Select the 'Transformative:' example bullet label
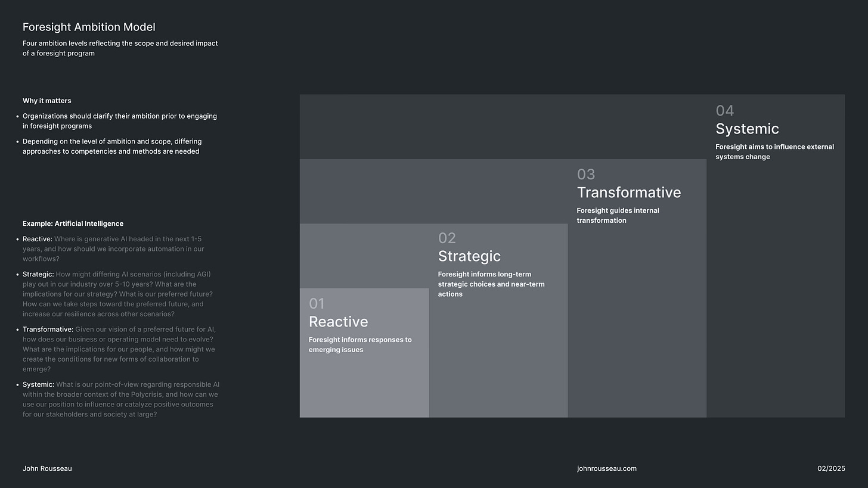 click(x=48, y=329)
